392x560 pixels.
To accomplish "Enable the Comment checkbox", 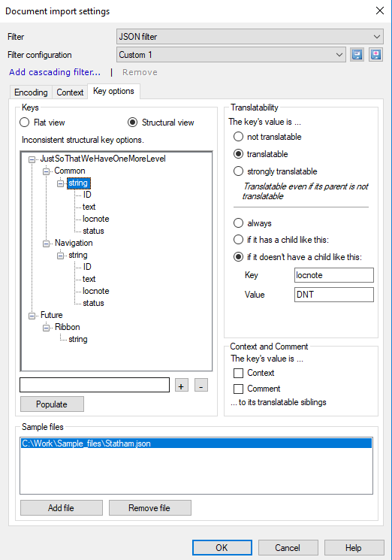I will (x=238, y=389).
